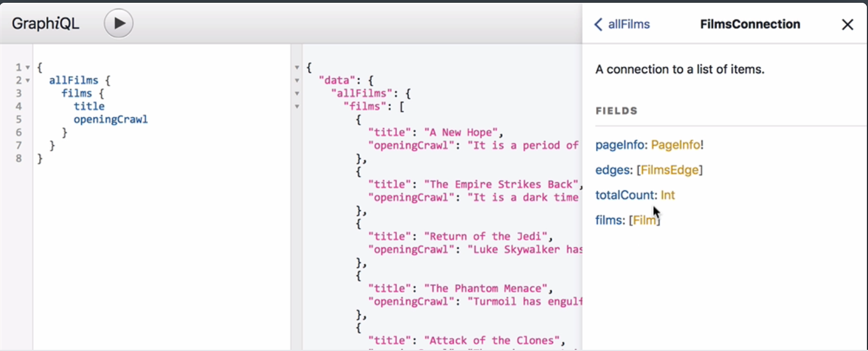Collapse the result root brace fold arrow
Image resolution: width=868 pixels, height=351 pixels.
(x=297, y=67)
